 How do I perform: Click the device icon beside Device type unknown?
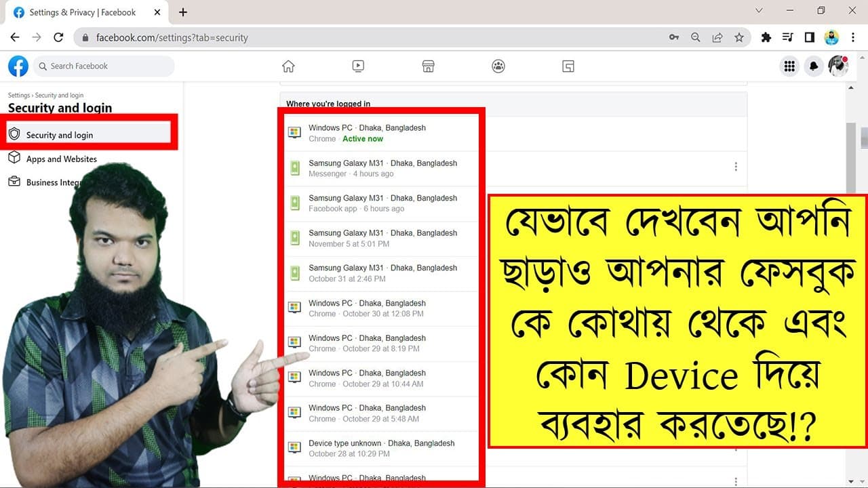tap(294, 448)
